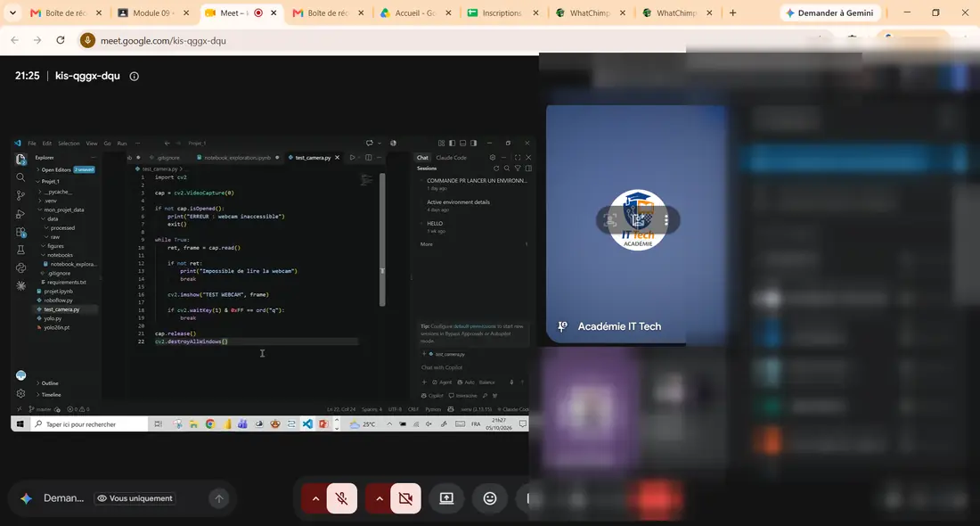Click the Académie IT Tech participant tile
The image size is (980, 526).
(x=637, y=223)
